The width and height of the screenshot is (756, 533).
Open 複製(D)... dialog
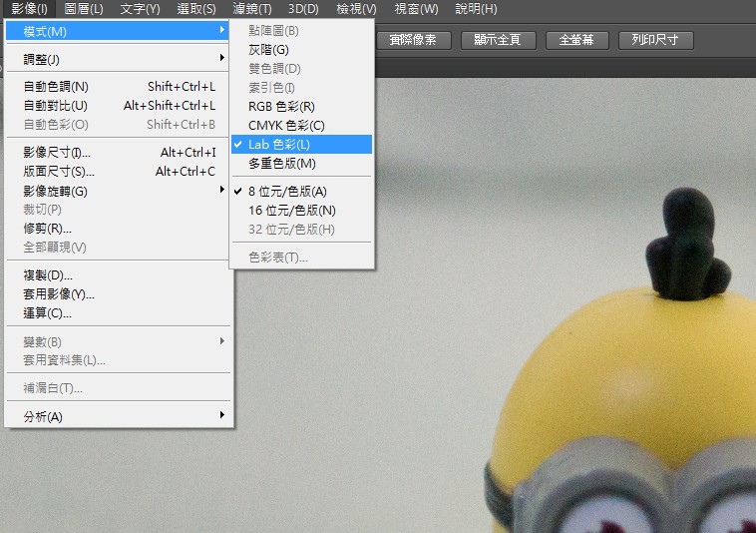117,274
